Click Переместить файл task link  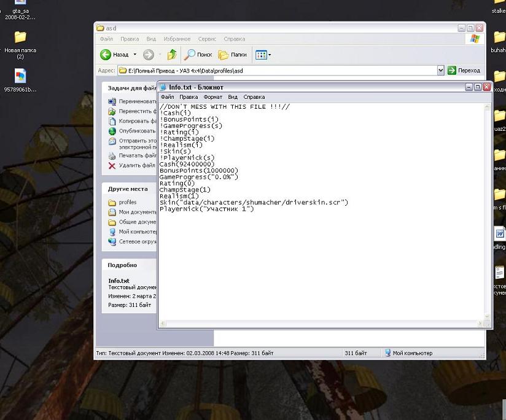[x=138, y=111]
